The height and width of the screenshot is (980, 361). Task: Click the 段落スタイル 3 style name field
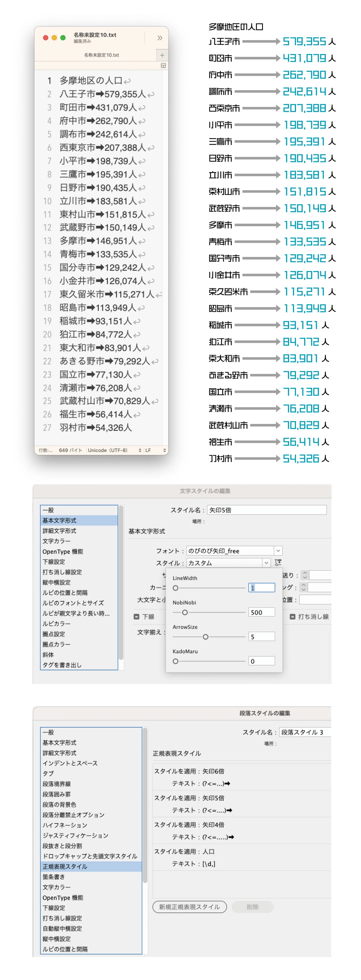point(305,732)
